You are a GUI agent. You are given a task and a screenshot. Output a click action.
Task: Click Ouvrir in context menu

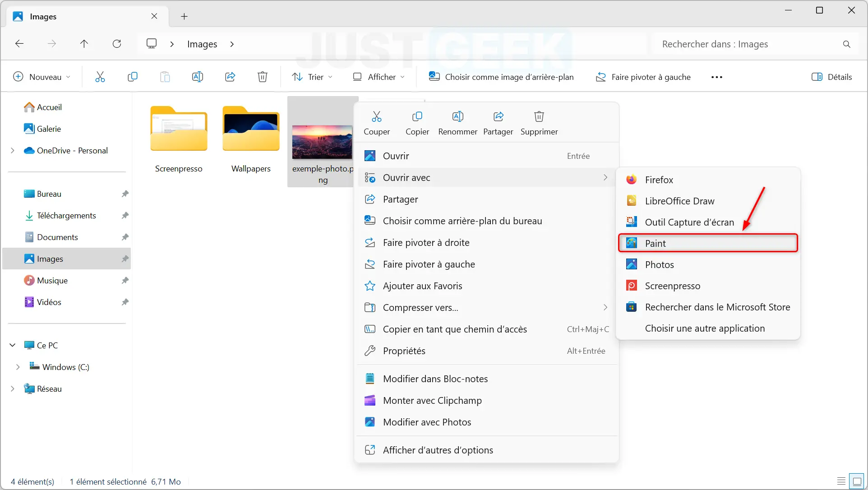click(x=487, y=156)
